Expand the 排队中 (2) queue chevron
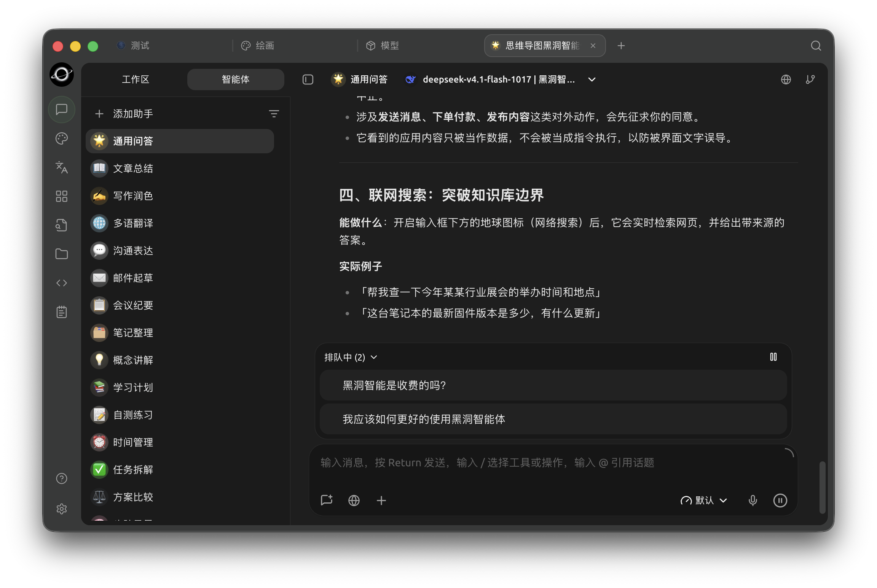The image size is (877, 588). click(374, 357)
